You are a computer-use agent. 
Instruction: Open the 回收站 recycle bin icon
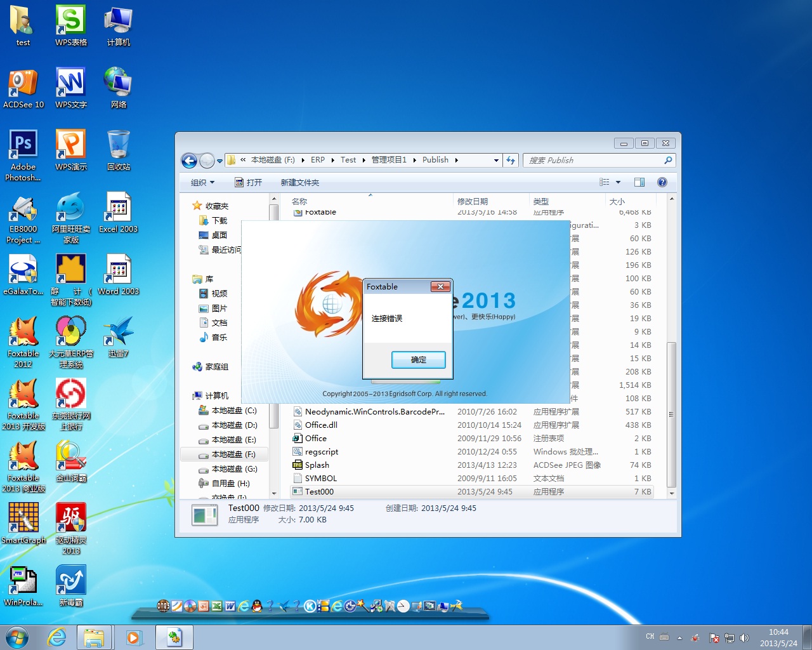tap(118, 146)
